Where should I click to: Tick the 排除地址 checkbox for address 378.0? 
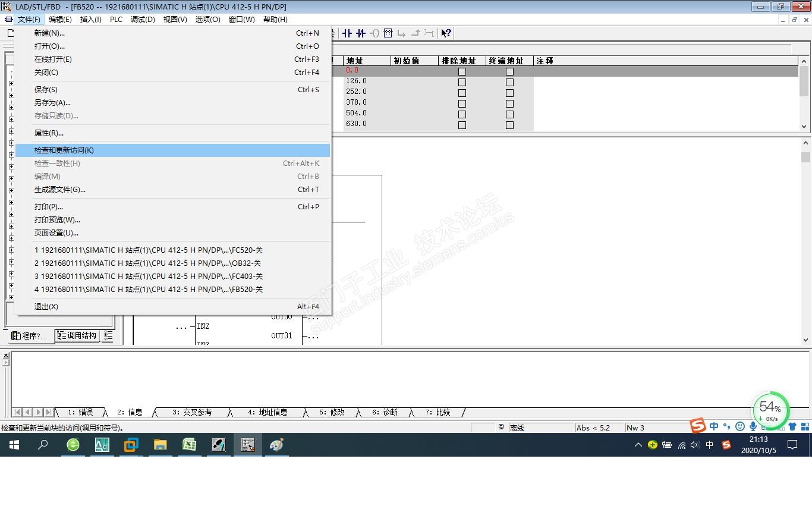pos(462,103)
